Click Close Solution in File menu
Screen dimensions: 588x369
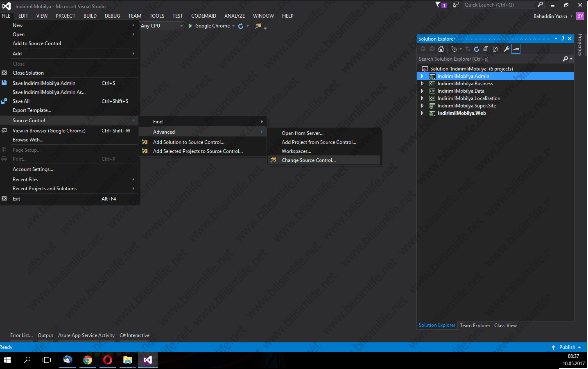click(69, 73)
